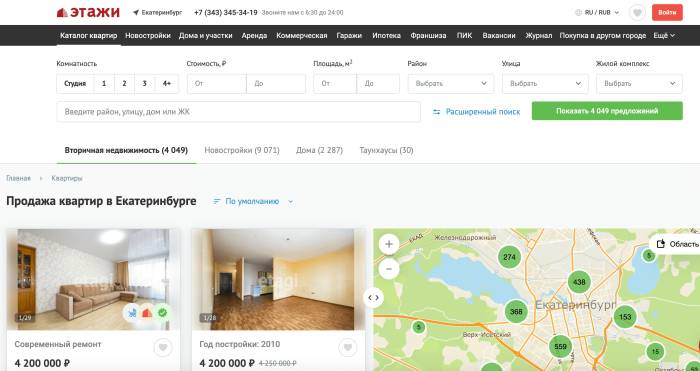This screenshot has height=371, width=700.
Task: Click the sort icon beside По умолчанию
Action: (217, 201)
